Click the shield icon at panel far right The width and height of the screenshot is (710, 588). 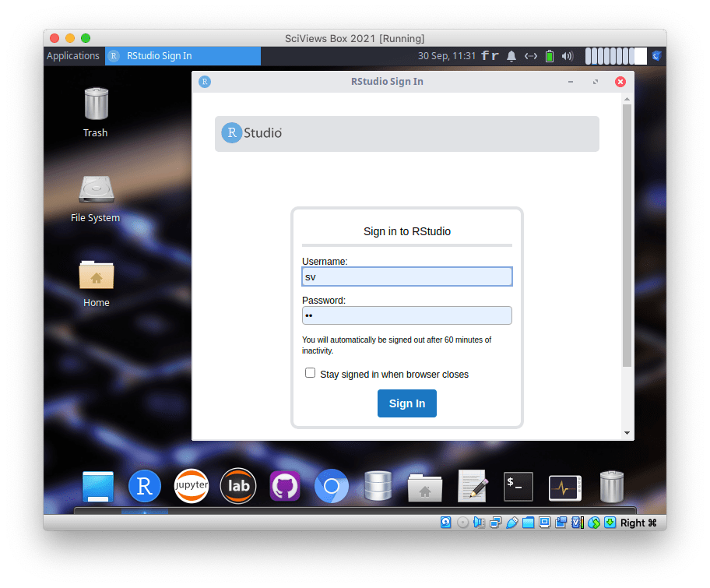(x=656, y=56)
